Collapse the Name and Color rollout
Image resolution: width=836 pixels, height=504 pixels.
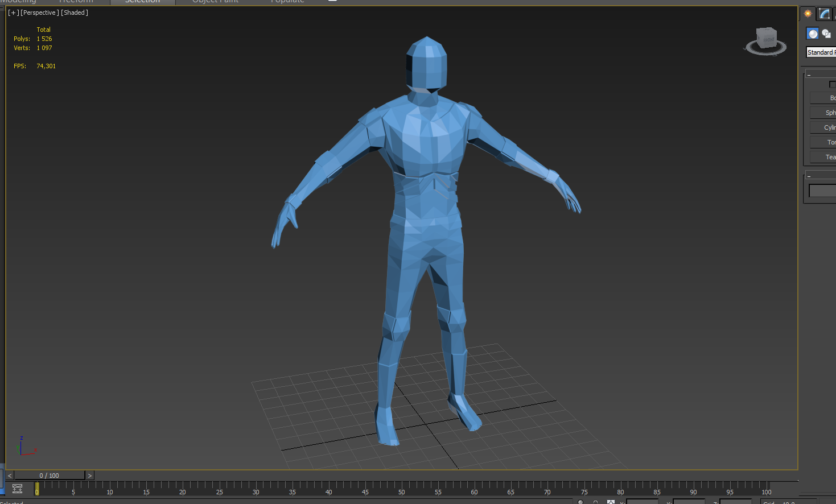point(821,176)
